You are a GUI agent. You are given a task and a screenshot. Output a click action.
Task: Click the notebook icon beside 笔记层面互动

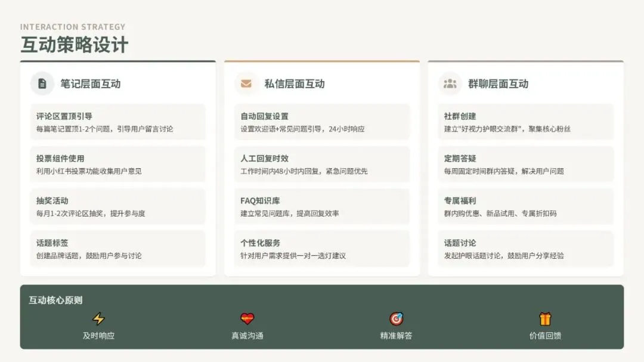point(42,83)
